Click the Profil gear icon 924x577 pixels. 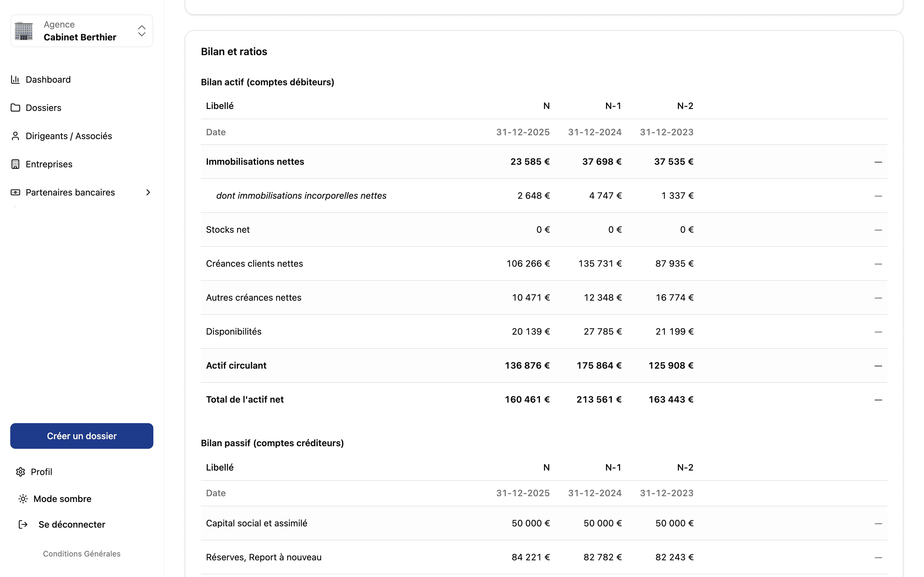coord(21,472)
